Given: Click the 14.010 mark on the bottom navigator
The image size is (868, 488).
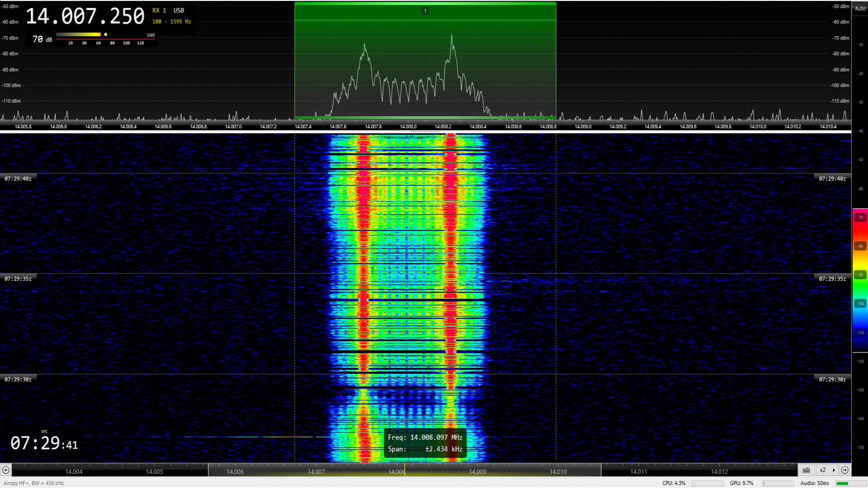Looking at the screenshot, I should pyautogui.click(x=558, y=472).
